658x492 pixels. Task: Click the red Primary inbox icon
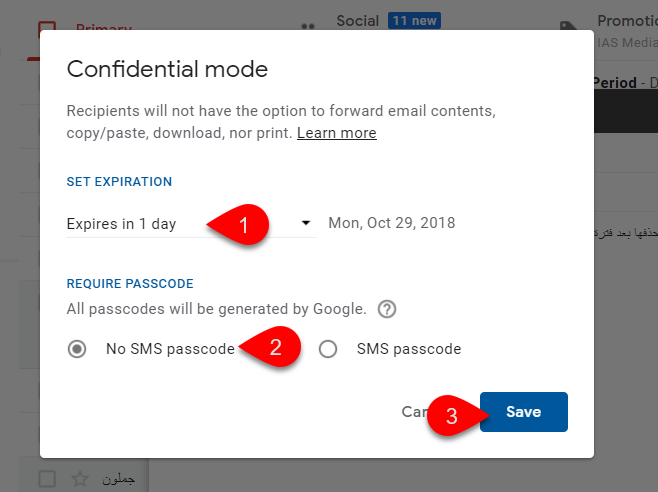pos(47,26)
